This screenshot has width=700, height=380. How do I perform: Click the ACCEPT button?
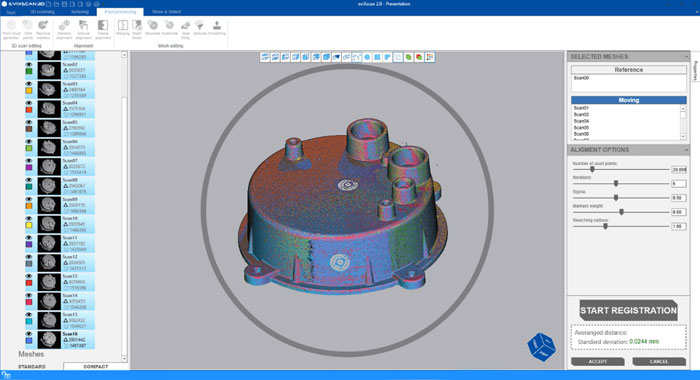tap(598, 361)
